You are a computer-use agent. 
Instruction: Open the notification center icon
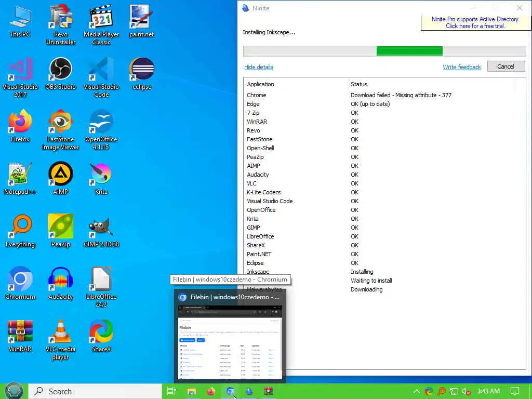pos(515,391)
